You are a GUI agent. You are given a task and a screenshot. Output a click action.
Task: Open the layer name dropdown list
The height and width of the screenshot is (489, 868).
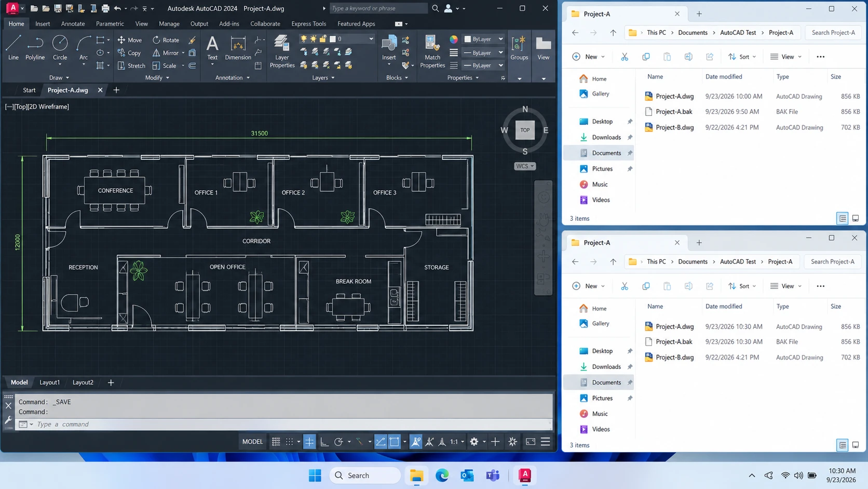[x=371, y=39]
